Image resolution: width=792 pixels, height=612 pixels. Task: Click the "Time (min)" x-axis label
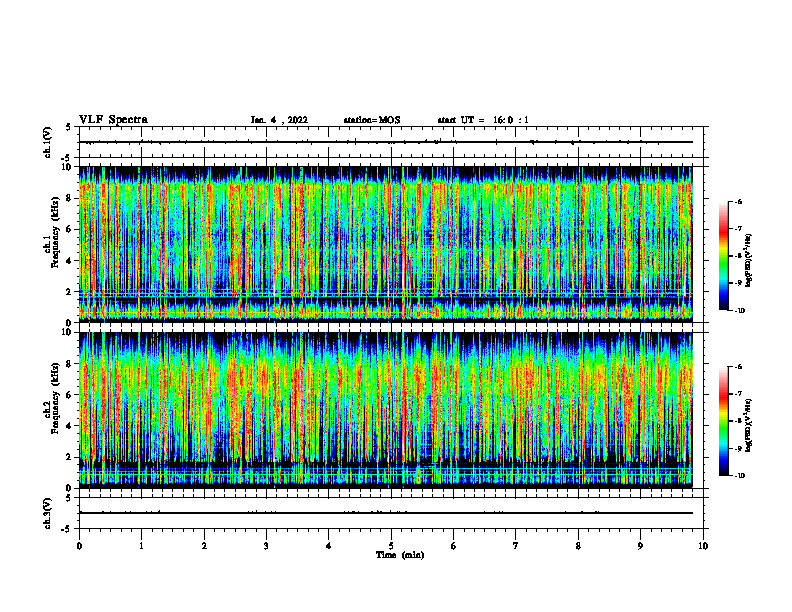click(x=400, y=555)
